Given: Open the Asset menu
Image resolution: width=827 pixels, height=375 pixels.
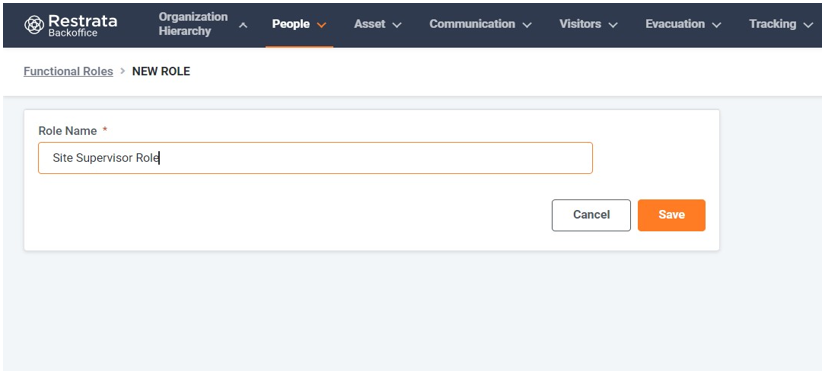Looking at the screenshot, I should (370, 24).
